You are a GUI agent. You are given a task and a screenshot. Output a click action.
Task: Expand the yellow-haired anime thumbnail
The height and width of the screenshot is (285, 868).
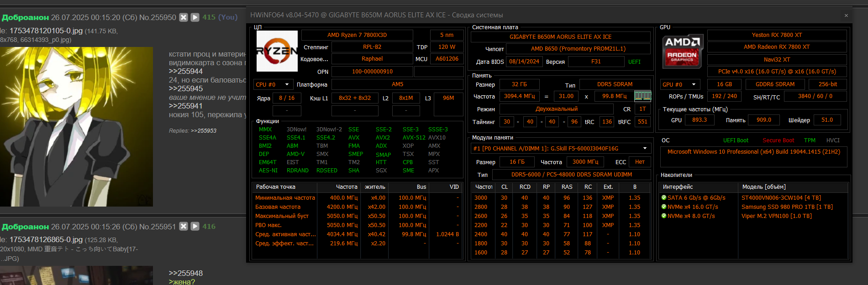click(x=76, y=127)
